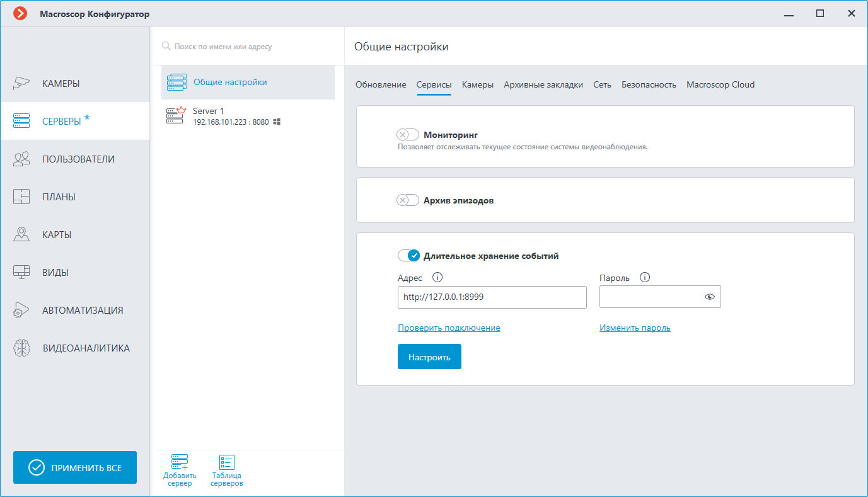Click the Адрес input field

click(492, 297)
